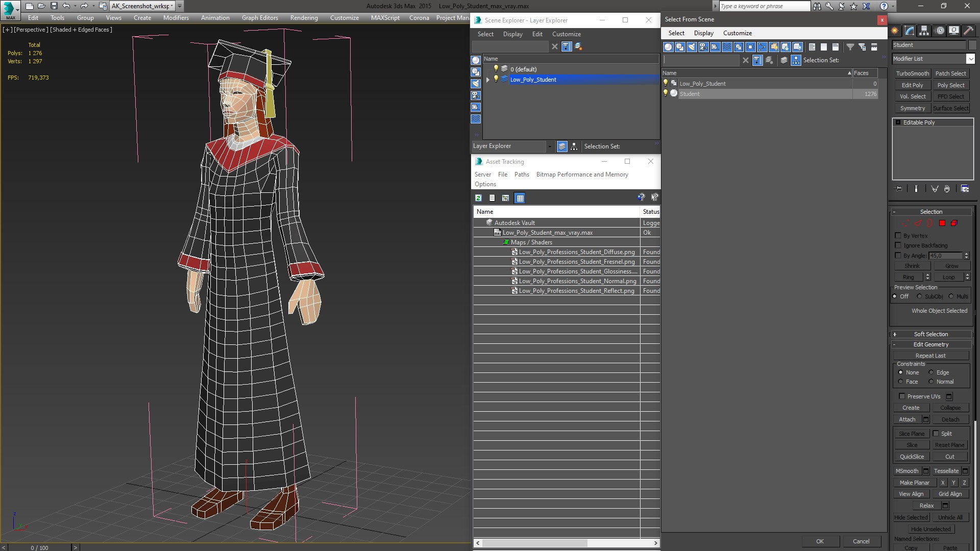This screenshot has height=551, width=980.
Task: Select SubObj preview selection radio
Action: tap(919, 296)
